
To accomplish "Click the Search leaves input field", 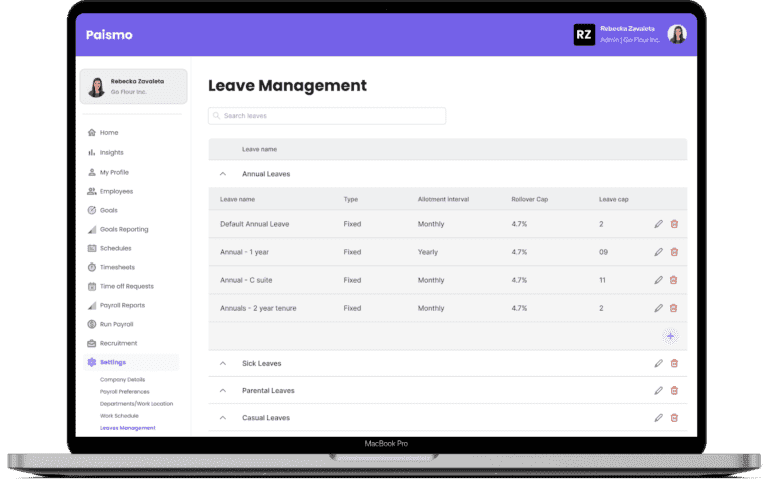I will (327, 116).
